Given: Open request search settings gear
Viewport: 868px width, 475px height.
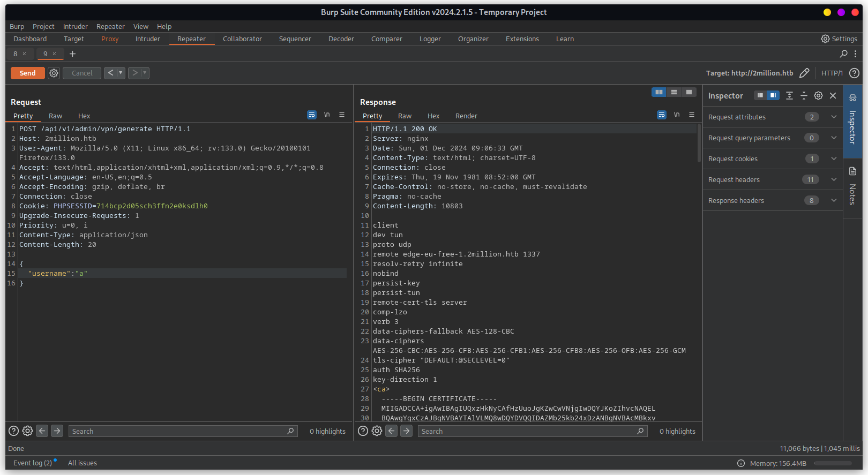Looking at the screenshot, I should pos(27,431).
